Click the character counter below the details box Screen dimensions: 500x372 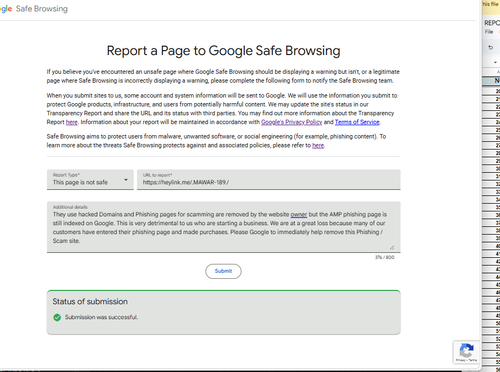point(385,257)
